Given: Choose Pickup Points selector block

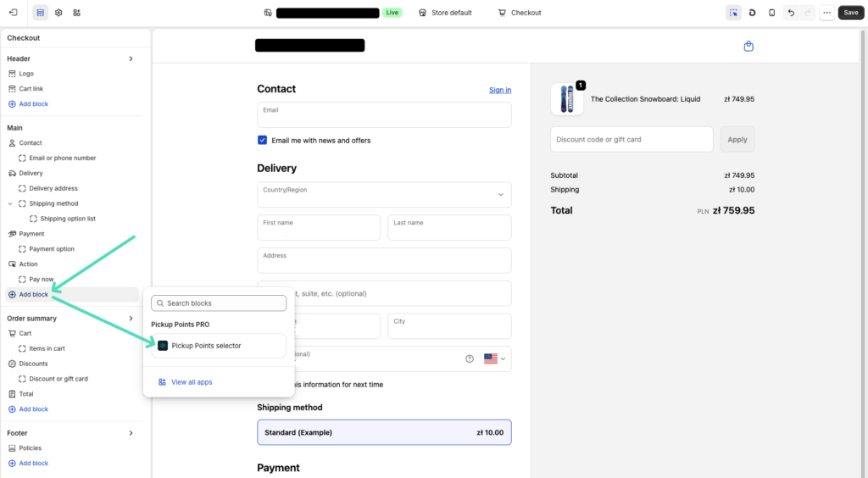Looking at the screenshot, I should pyautogui.click(x=219, y=346).
